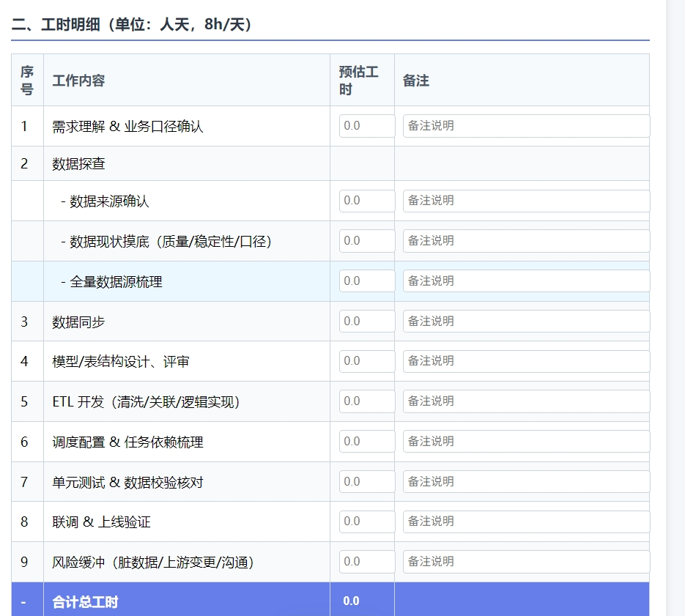
Task: Click remarks field for 需求理解 & 业务口径确认
Action: [x=527, y=126]
